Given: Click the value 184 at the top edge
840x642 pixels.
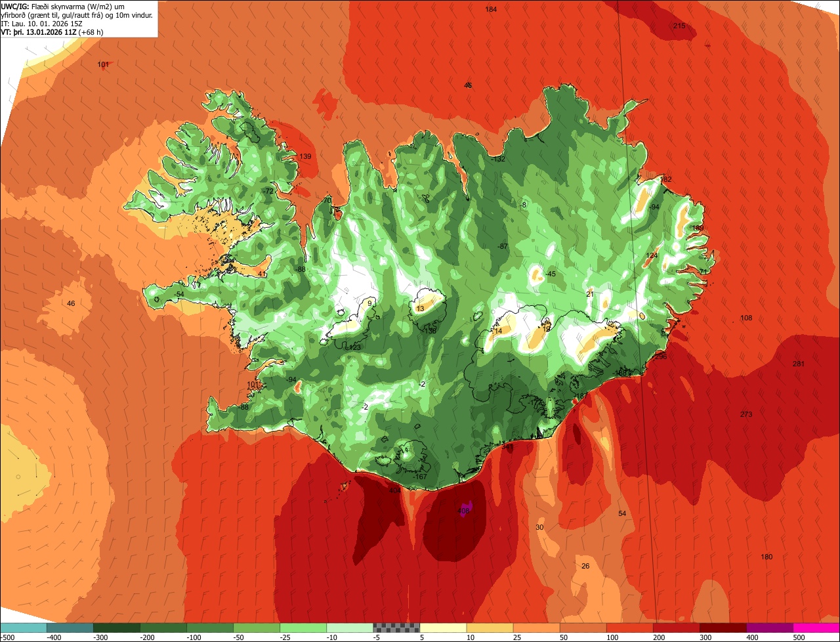Looking at the screenshot, I should 491,9.
